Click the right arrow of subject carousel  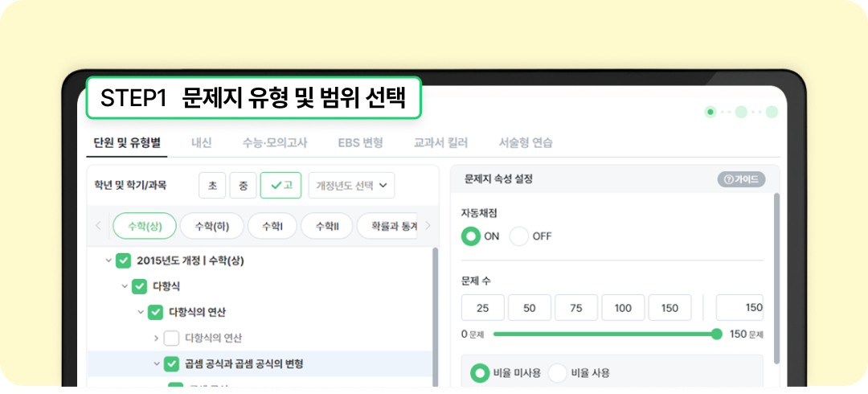[x=428, y=226]
